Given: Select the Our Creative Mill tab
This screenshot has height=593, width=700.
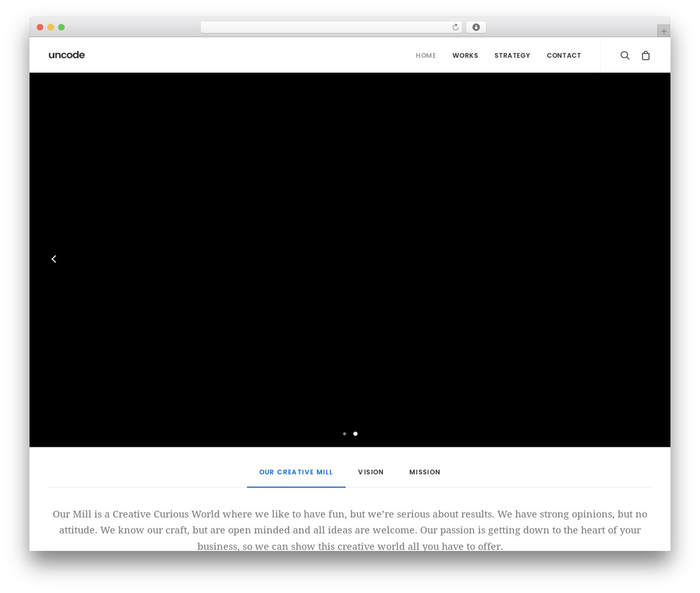Looking at the screenshot, I should tap(296, 472).
